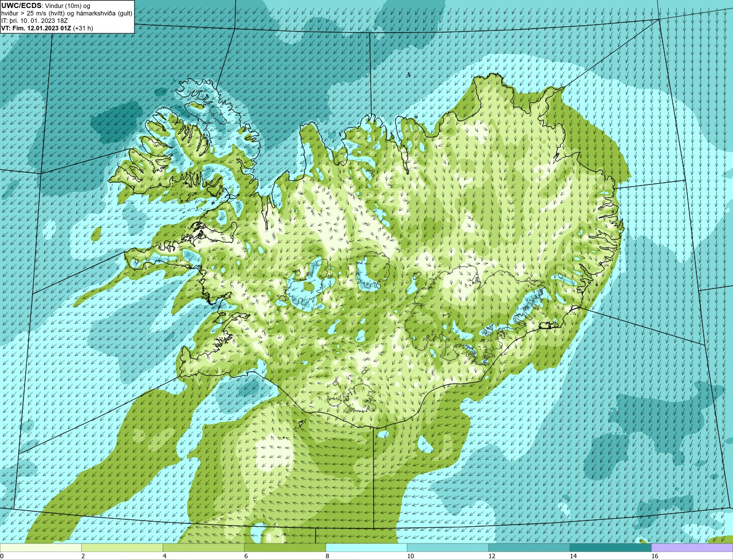Click the medium teal 12–14 legend swatch
This screenshot has height=560, width=733.
[x=529, y=548]
